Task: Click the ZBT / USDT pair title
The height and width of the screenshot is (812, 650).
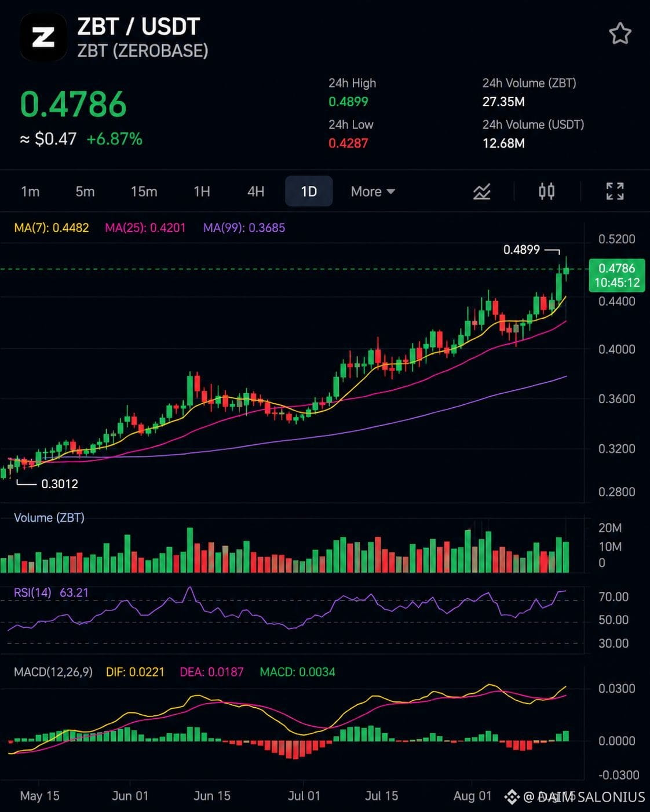Action: pos(138,27)
